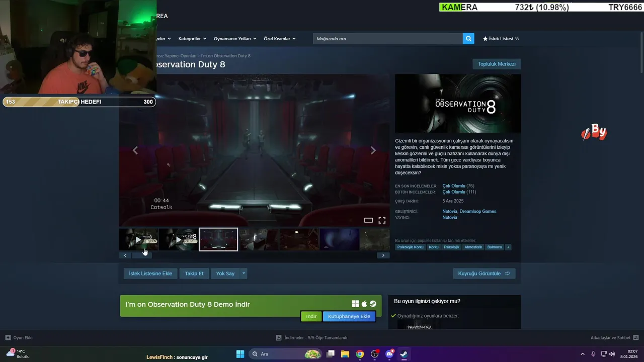
Task: Open Google Chrome from the taskbar
Action: pyautogui.click(x=360, y=354)
